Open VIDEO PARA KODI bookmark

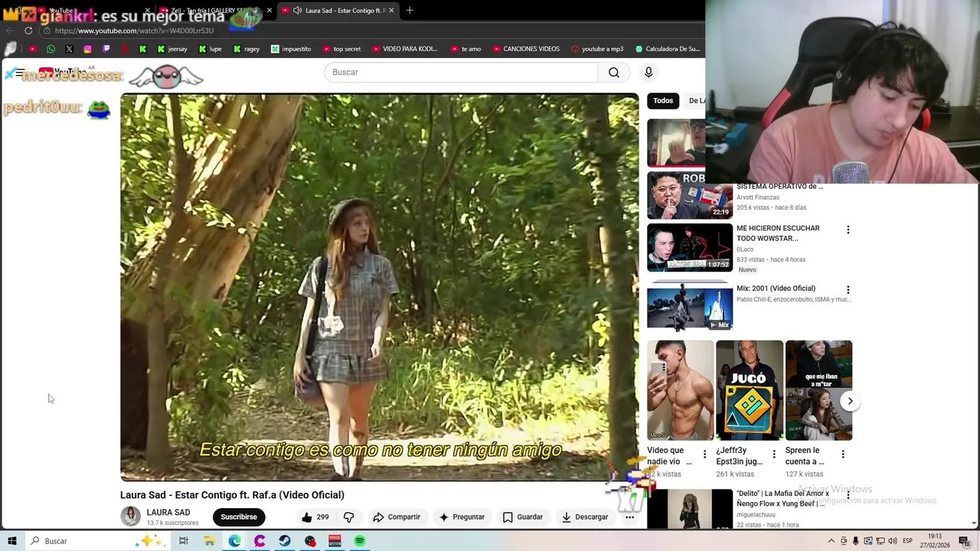pyautogui.click(x=404, y=49)
